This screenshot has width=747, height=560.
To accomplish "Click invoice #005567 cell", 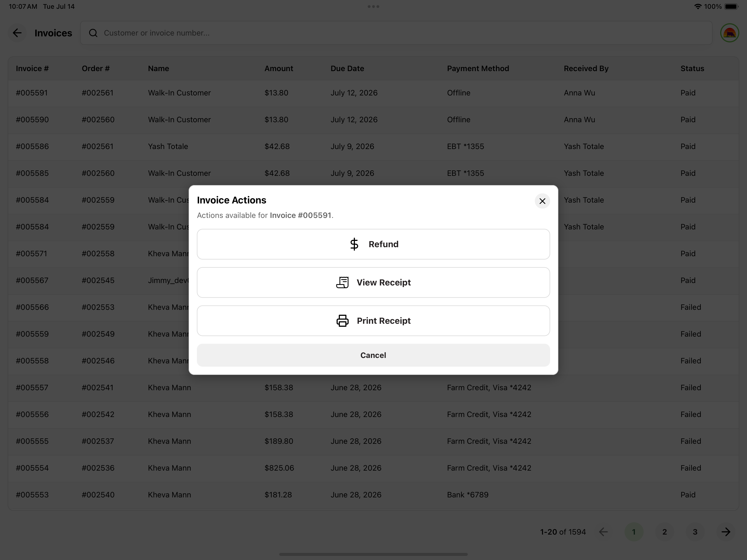I will point(32,280).
